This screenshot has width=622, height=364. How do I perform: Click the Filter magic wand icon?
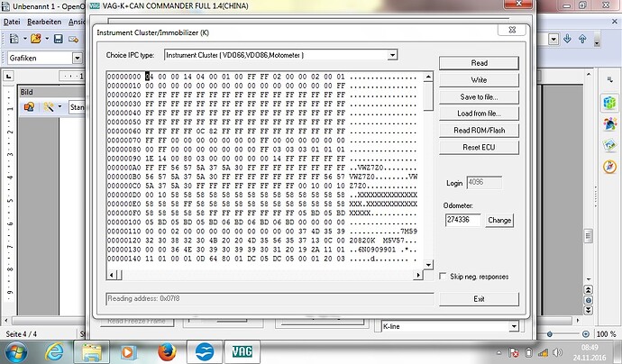click(49, 106)
